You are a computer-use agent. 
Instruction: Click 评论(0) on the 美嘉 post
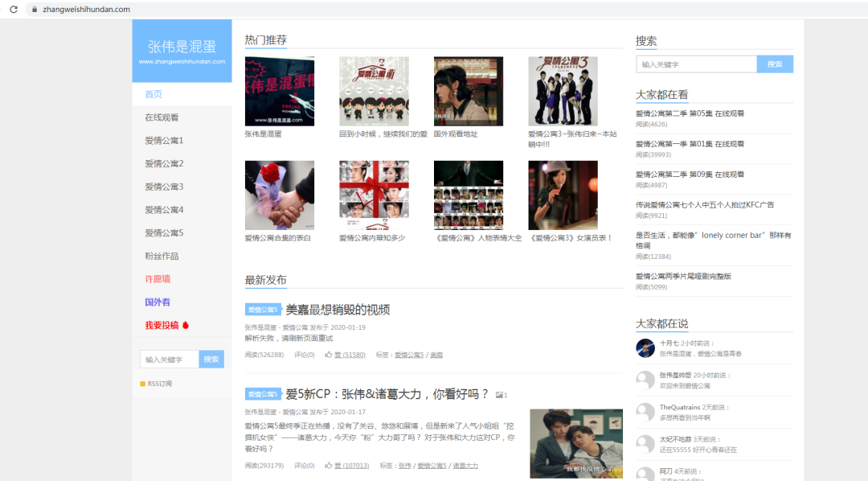[x=305, y=355]
